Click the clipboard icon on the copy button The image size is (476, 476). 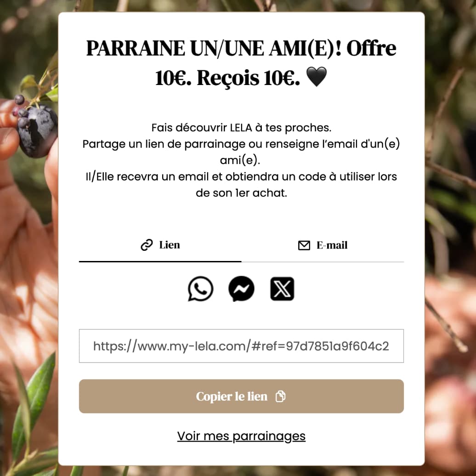pos(280,396)
